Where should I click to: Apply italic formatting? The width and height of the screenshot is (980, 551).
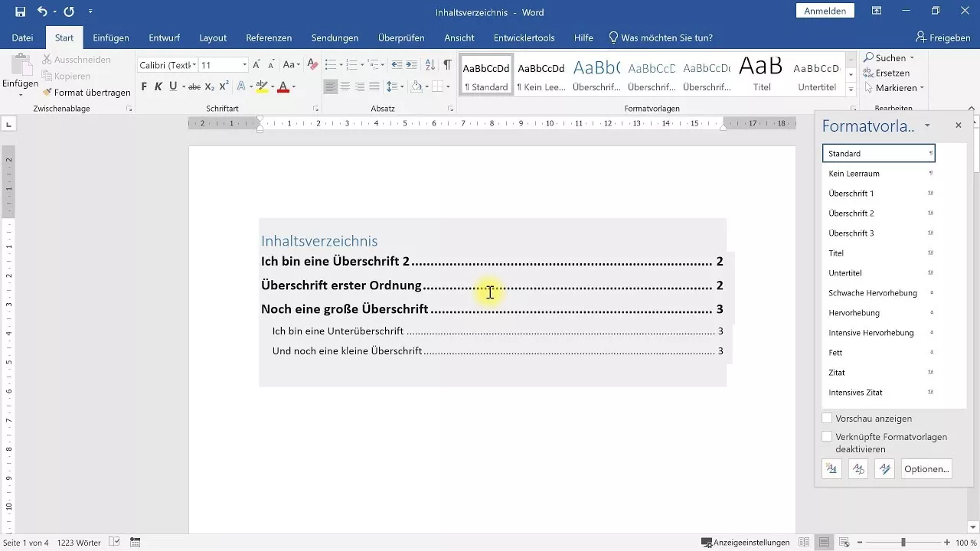click(x=157, y=86)
